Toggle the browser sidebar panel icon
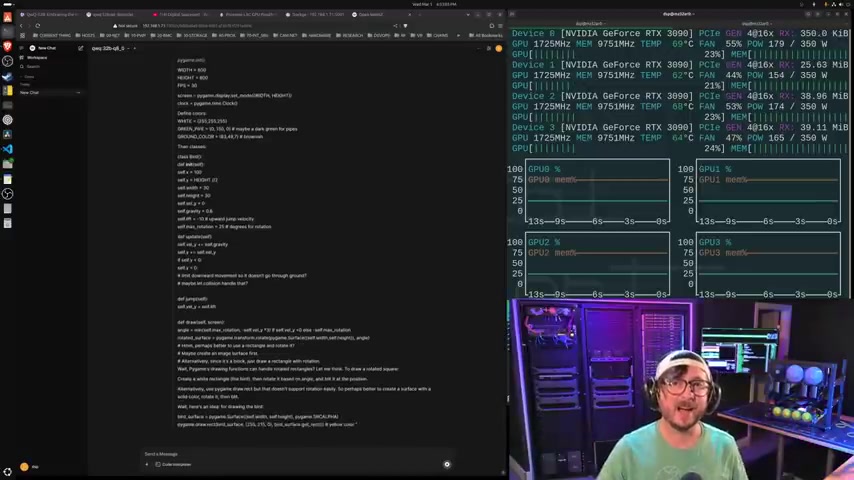The height and width of the screenshot is (480, 854). (x=491, y=26)
